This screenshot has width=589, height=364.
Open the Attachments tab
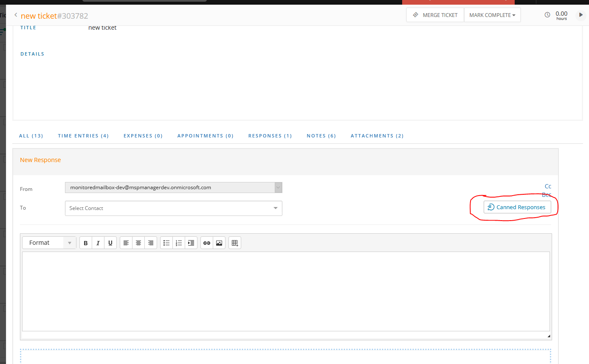(377, 135)
